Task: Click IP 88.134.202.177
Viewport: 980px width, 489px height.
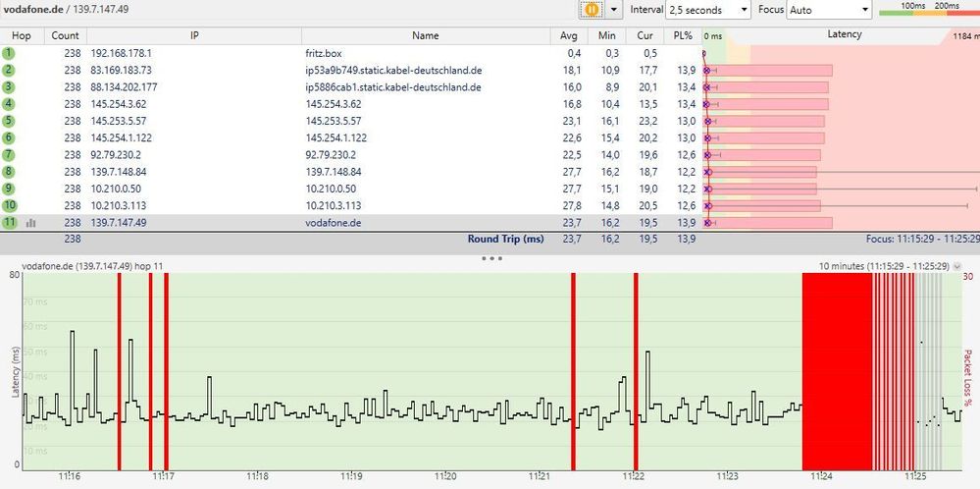Action: coord(124,87)
